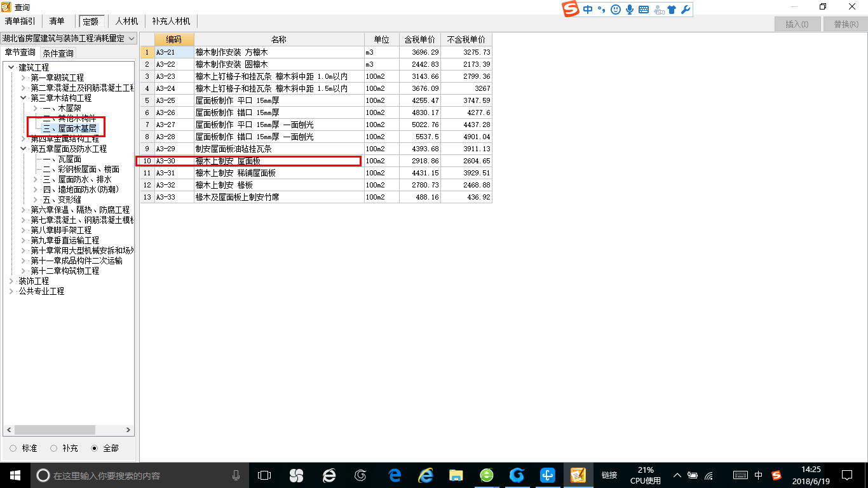This screenshot has width=868, height=488.
Task: Click cell A3-33 in 编码 column
Action: [x=174, y=197]
